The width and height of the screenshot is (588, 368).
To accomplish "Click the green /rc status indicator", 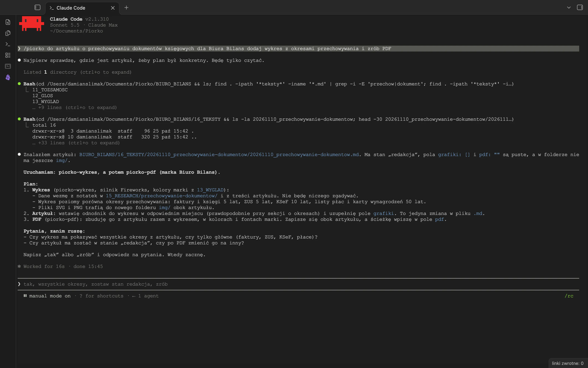I will 569,296.
